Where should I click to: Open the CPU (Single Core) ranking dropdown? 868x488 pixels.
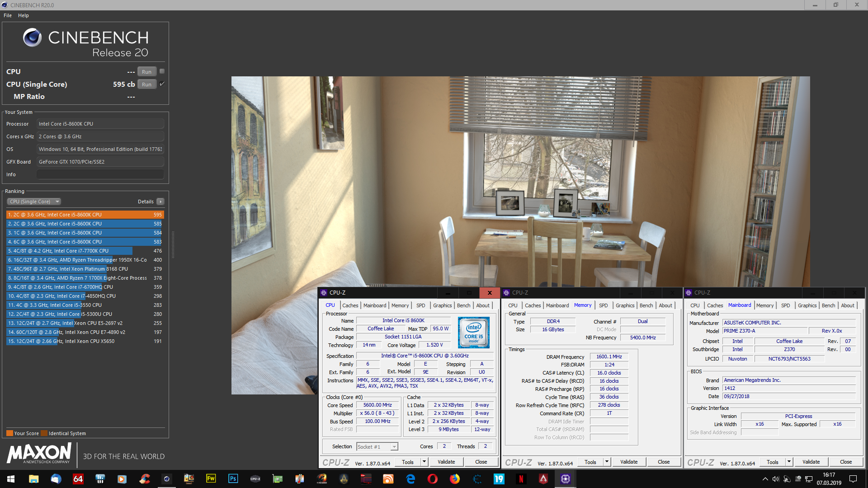(34, 202)
